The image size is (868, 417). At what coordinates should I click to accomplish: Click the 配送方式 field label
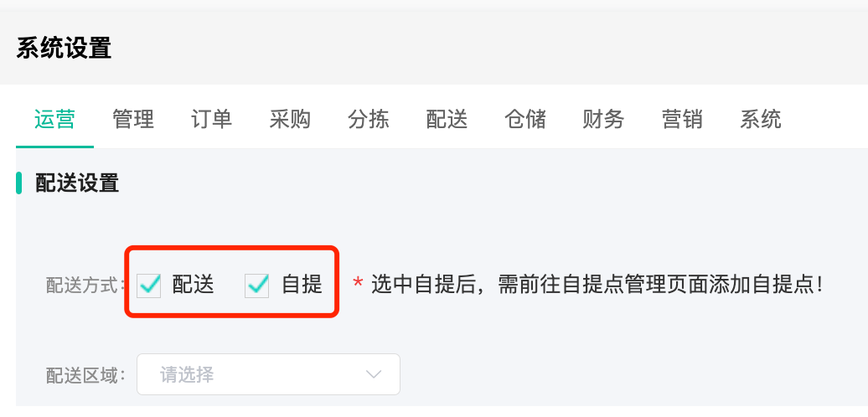[85, 286]
